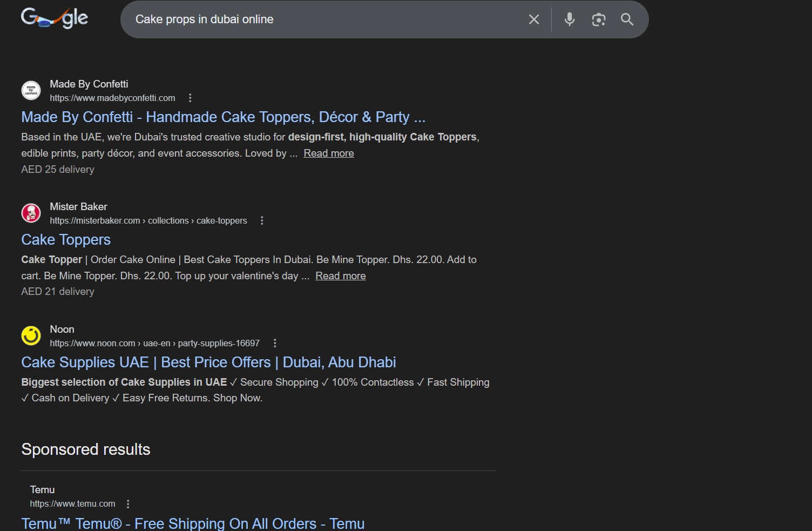Open more options for Noon result

[275, 343]
